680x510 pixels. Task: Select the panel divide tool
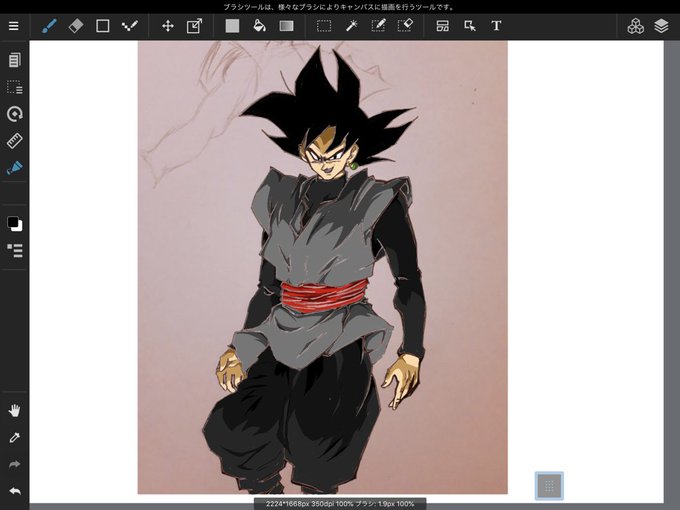(x=442, y=26)
